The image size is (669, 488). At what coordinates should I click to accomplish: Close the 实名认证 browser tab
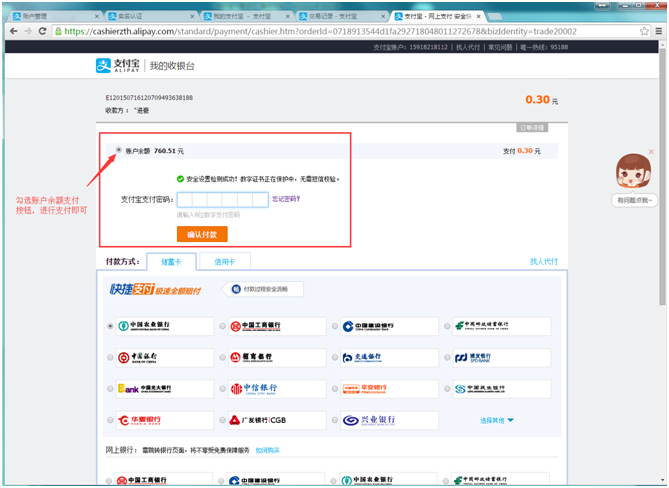click(192, 16)
